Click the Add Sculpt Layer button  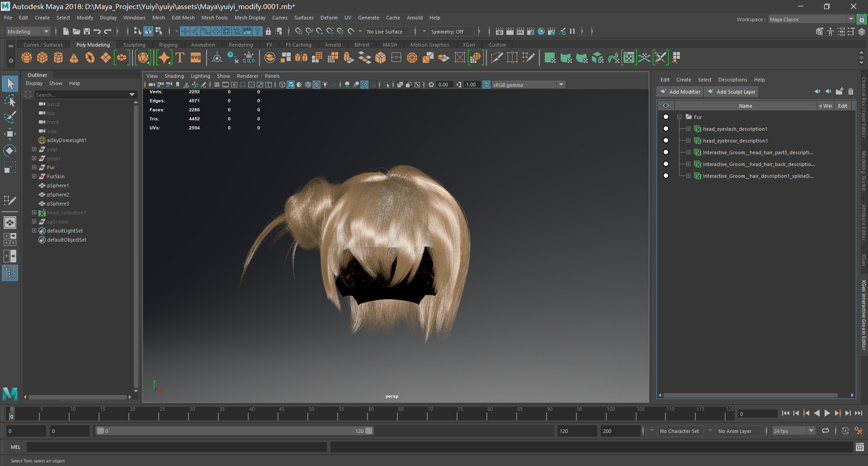click(x=731, y=91)
